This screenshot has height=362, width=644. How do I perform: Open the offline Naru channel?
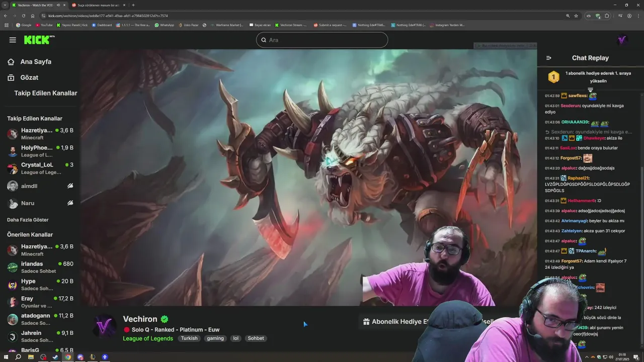click(40, 203)
